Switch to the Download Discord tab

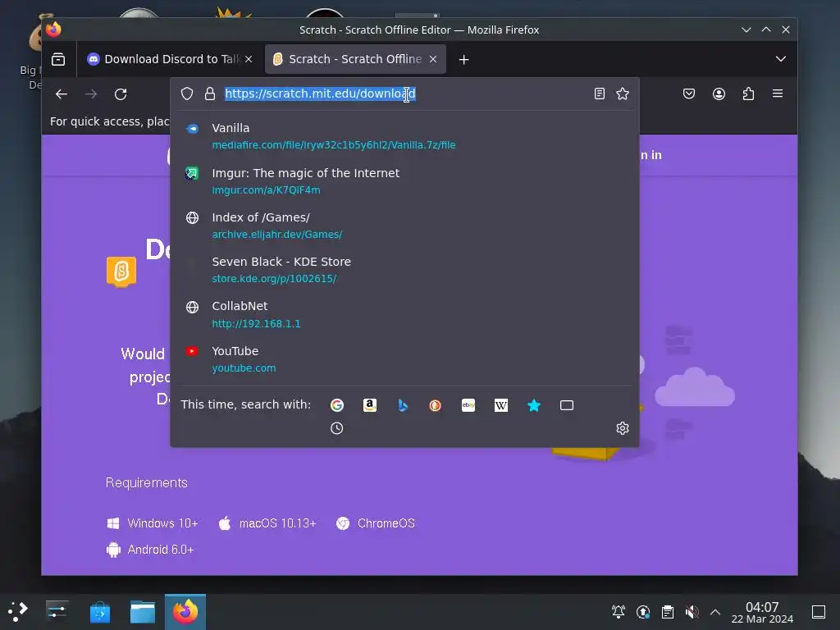click(171, 59)
